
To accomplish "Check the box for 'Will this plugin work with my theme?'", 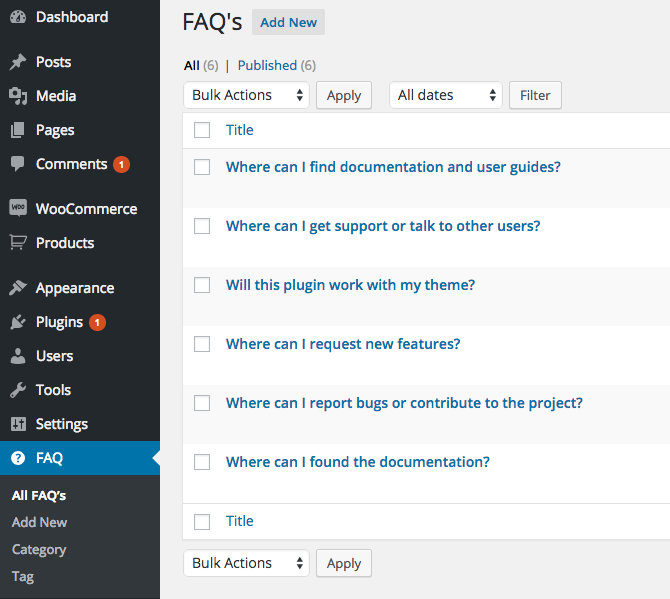I will click(202, 285).
